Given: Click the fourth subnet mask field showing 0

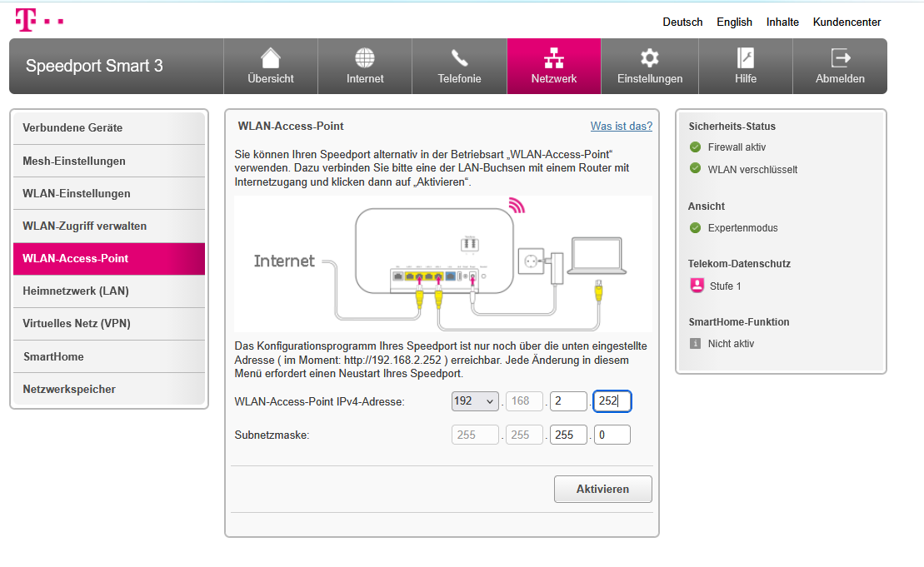Looking at the screenshot, I should [612, 435].
